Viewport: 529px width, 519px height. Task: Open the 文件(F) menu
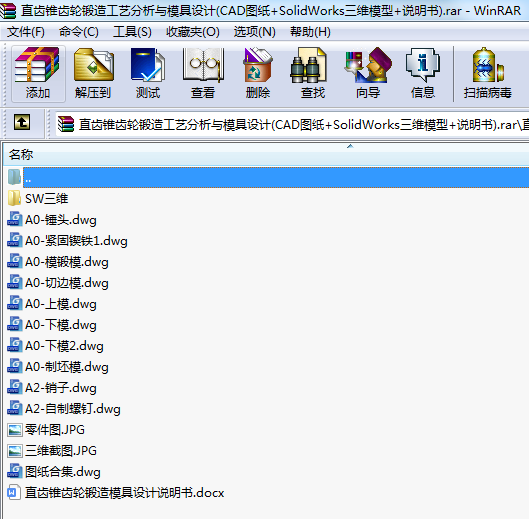coord(26,32)
